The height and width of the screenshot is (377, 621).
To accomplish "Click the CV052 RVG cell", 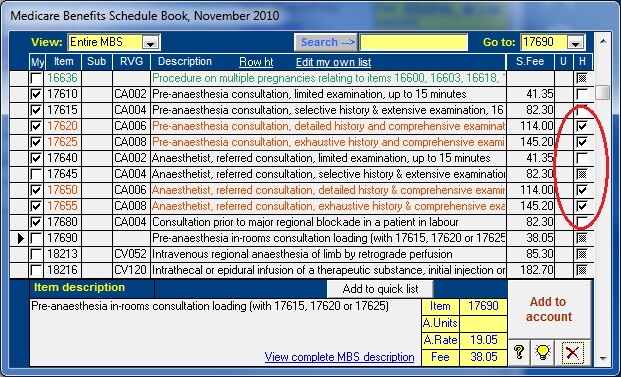I will [131, 254].
